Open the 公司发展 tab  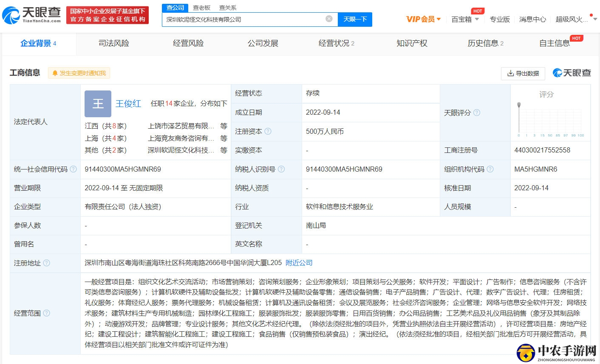tap(263, 43)
